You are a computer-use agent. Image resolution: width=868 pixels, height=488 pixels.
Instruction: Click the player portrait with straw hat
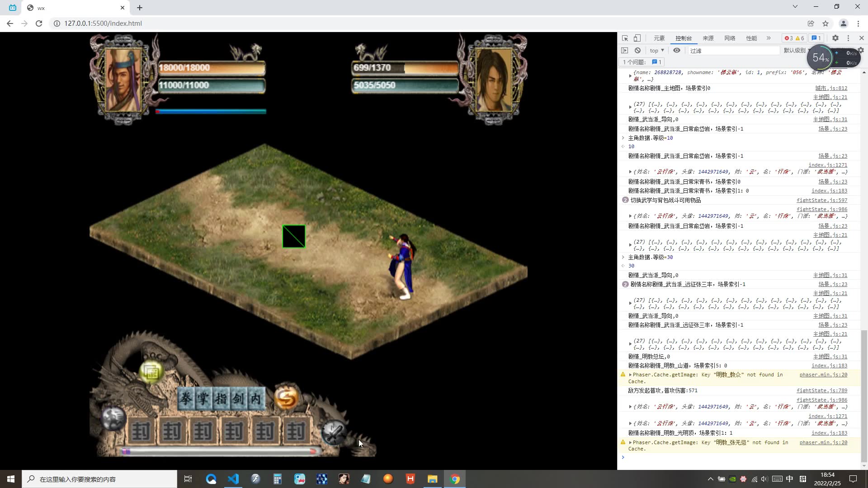tap(123, 80)
